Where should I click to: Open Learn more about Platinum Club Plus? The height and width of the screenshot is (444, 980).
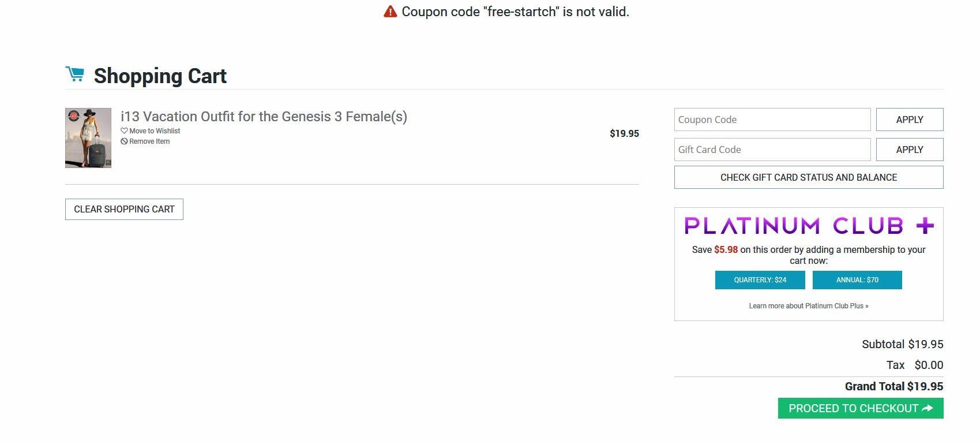[808, 306]
